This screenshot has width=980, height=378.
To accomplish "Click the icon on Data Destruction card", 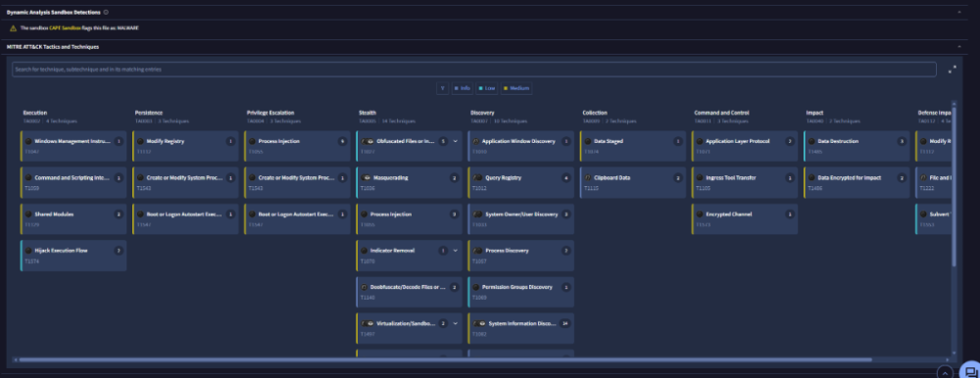I will 811,141.
